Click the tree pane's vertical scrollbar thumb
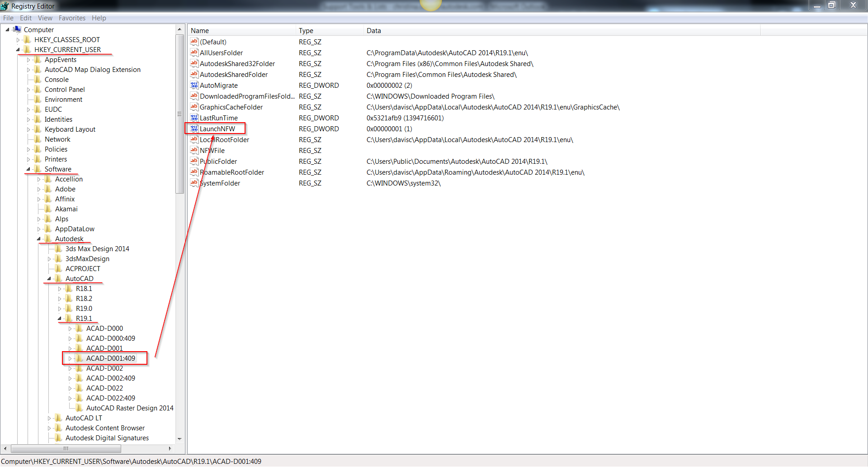The height and width of the screenshot is (467, 868). click(179, 114)
